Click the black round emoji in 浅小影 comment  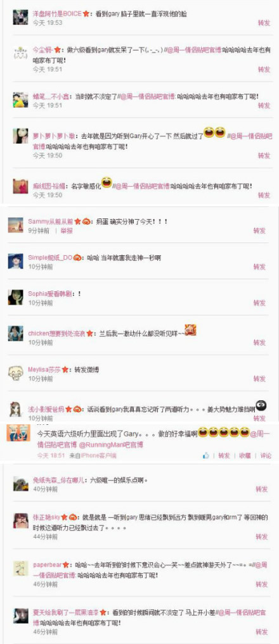click(x=261, y=406)
